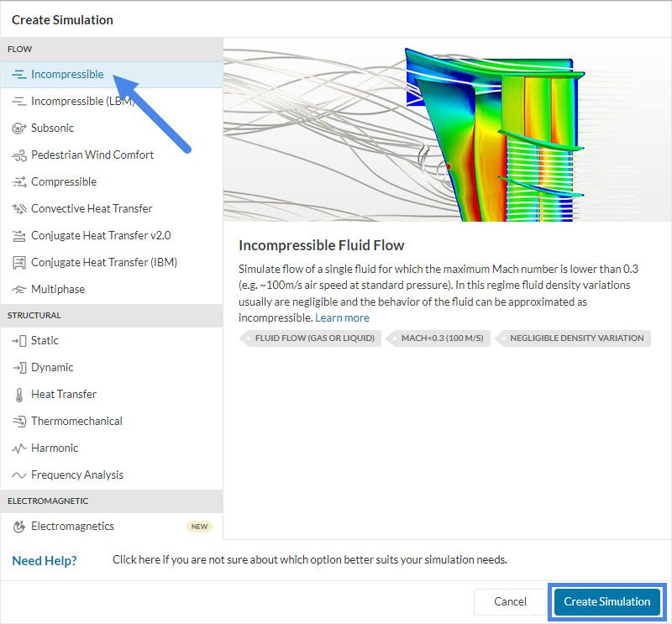The image size is (672, 624).
Task: Click the Pedestrian Wind Comfort icon
Action: pyautogui.click(x=18, y=155)
